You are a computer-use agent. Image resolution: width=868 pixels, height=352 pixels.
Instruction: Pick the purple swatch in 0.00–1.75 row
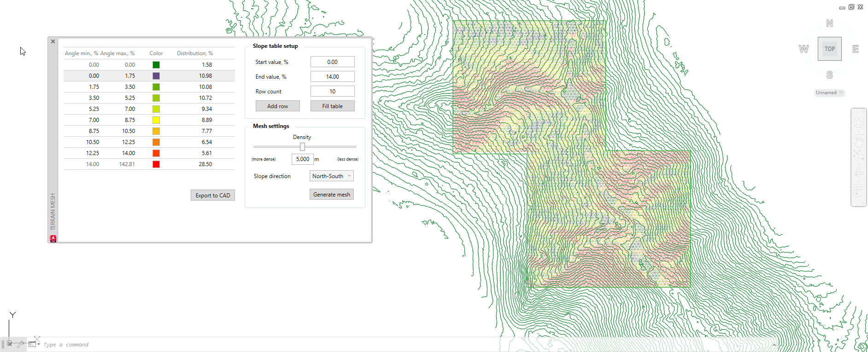coord(156,76)
